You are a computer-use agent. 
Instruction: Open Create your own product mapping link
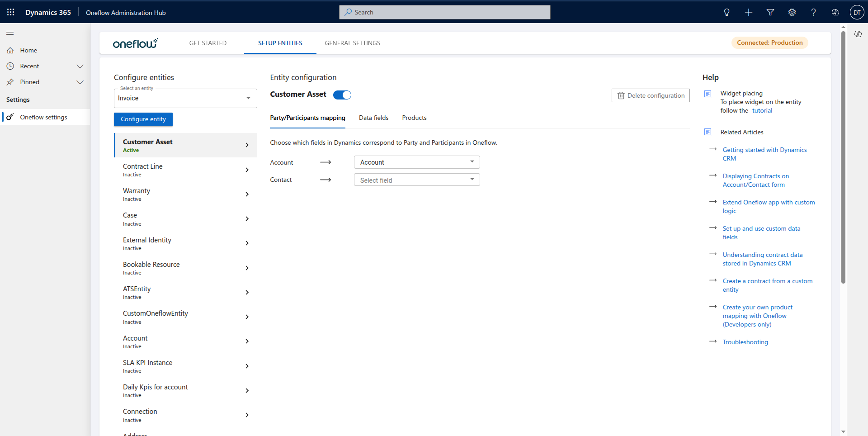coord(758,316)
